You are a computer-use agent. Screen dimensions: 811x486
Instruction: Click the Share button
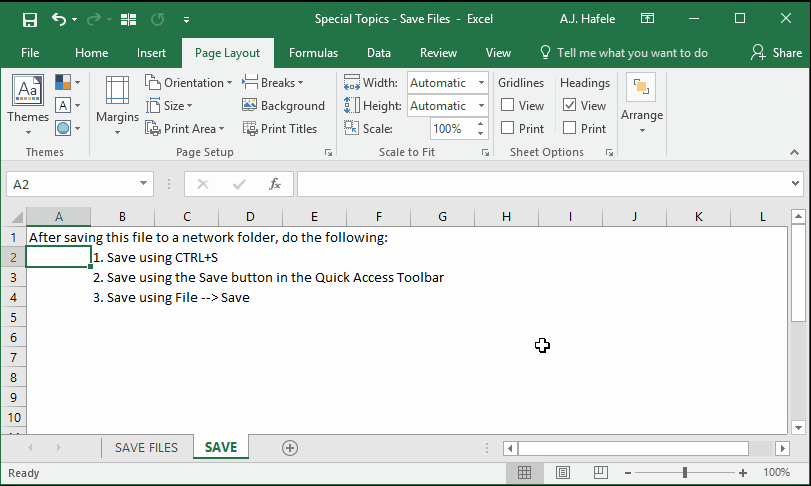click(x=776, y=53)
